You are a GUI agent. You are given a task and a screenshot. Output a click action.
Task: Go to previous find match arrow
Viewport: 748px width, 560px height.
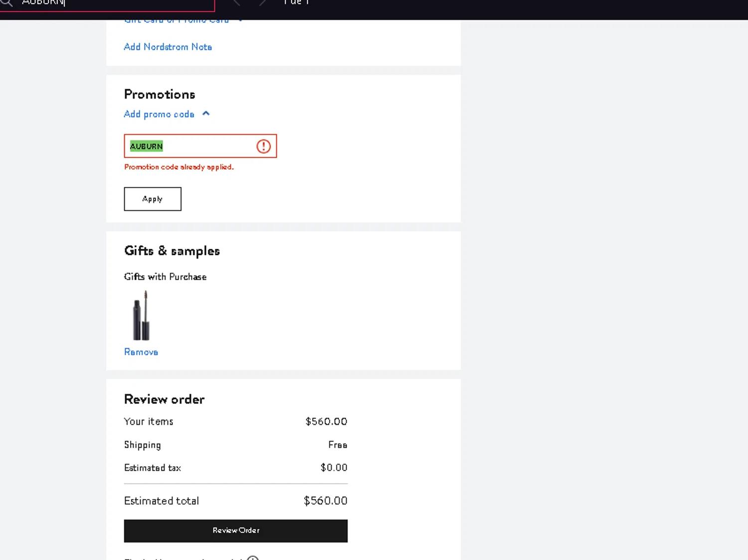click(x=237, y=2)
